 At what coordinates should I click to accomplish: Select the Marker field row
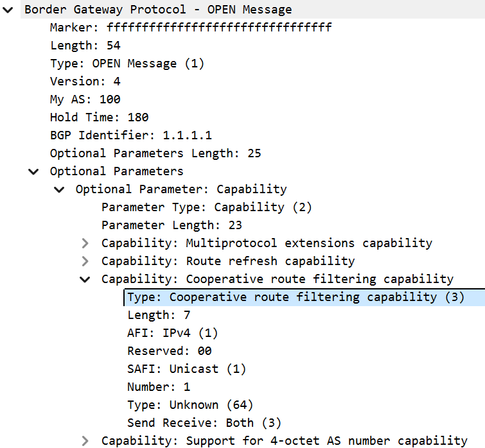click(x=190, y=28)
